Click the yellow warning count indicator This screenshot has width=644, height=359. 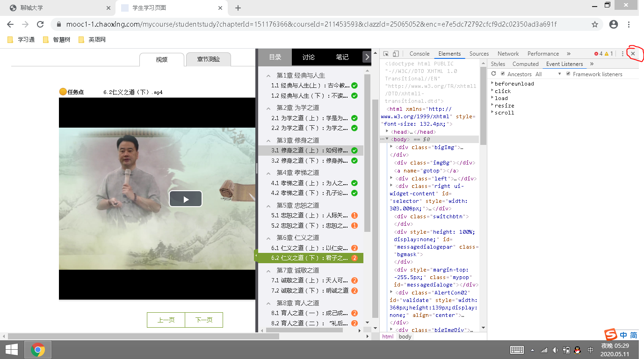click(x=608, y=54)
